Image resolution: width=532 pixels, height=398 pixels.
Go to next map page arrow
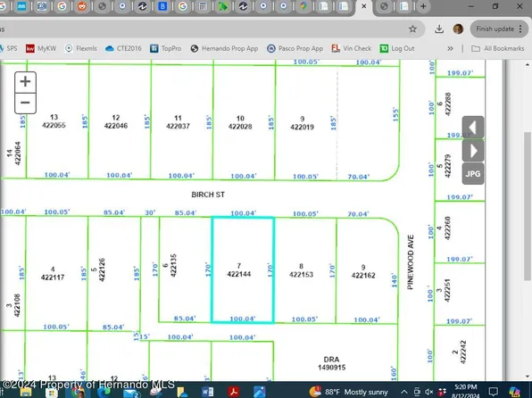pos(473,151)
